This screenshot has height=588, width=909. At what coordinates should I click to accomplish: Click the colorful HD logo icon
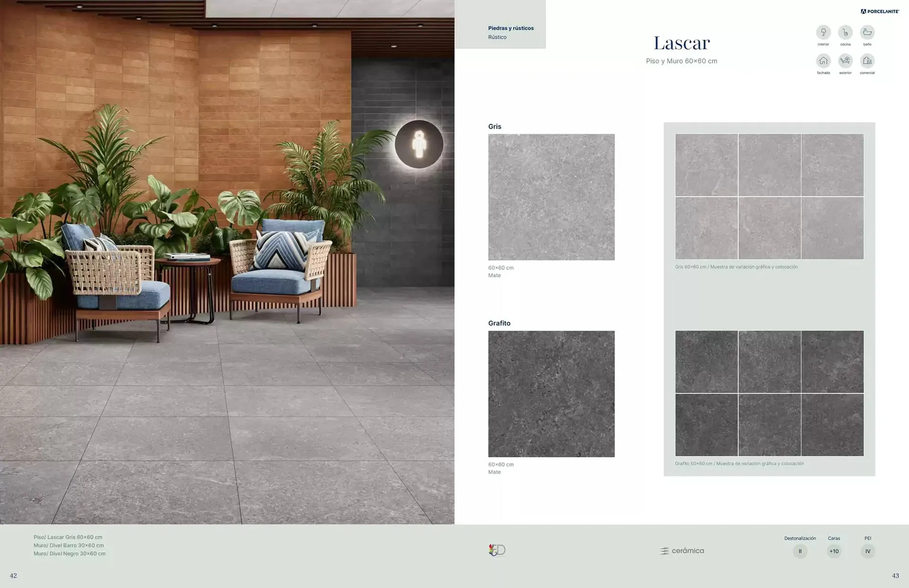497,550
